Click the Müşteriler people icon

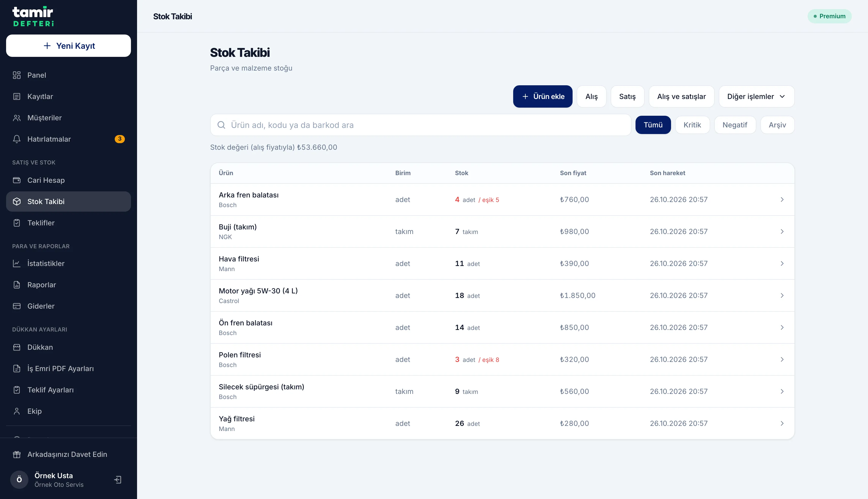[17, 118]
